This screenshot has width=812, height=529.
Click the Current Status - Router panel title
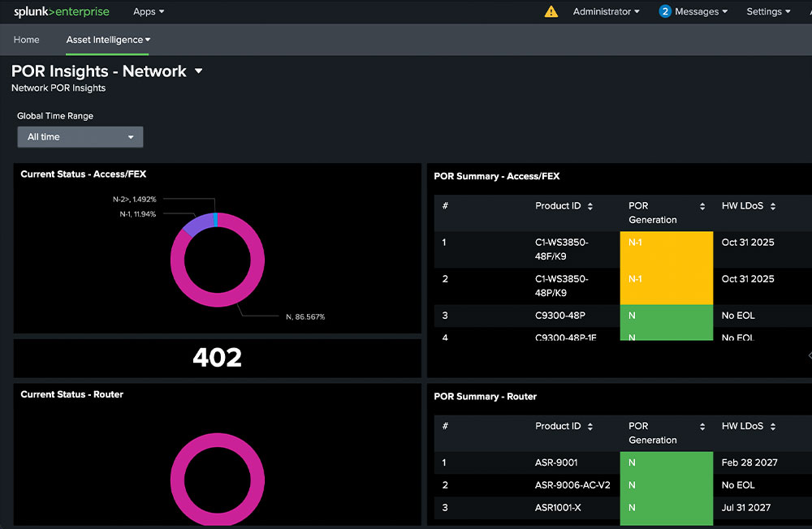pyautogui.click(x=72, y=394)
